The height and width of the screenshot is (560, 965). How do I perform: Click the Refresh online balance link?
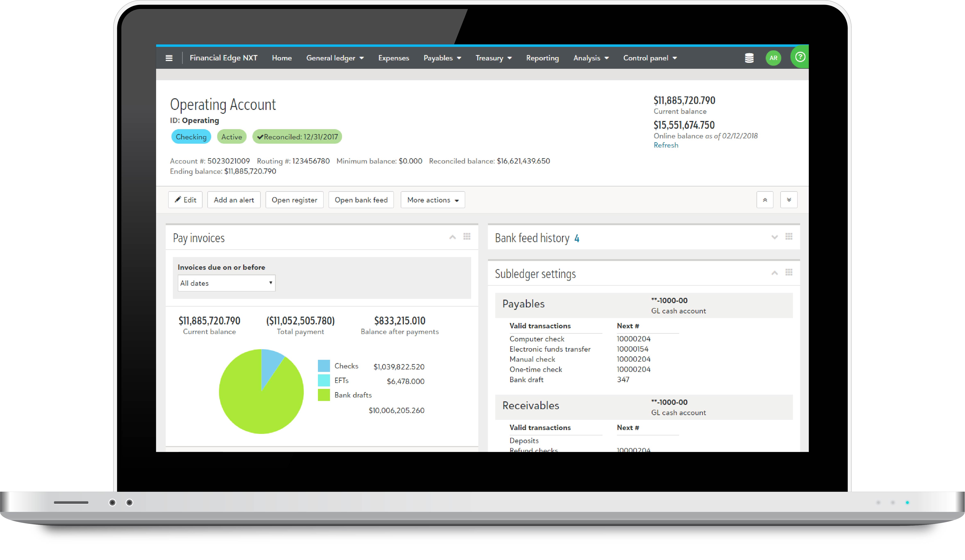pyautogui.click(x=666, y=145)
